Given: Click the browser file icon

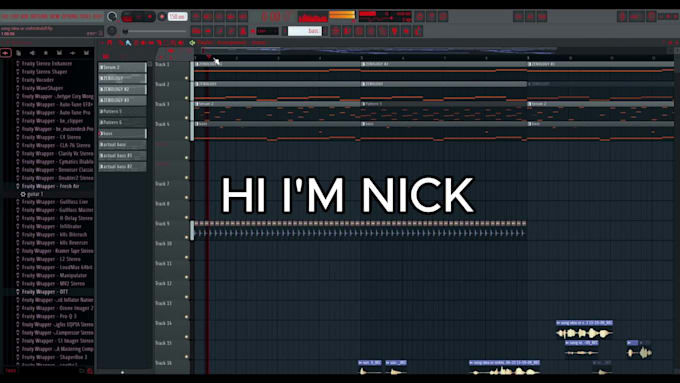Looking at the screenshot, I should click(x=19, y=53).
